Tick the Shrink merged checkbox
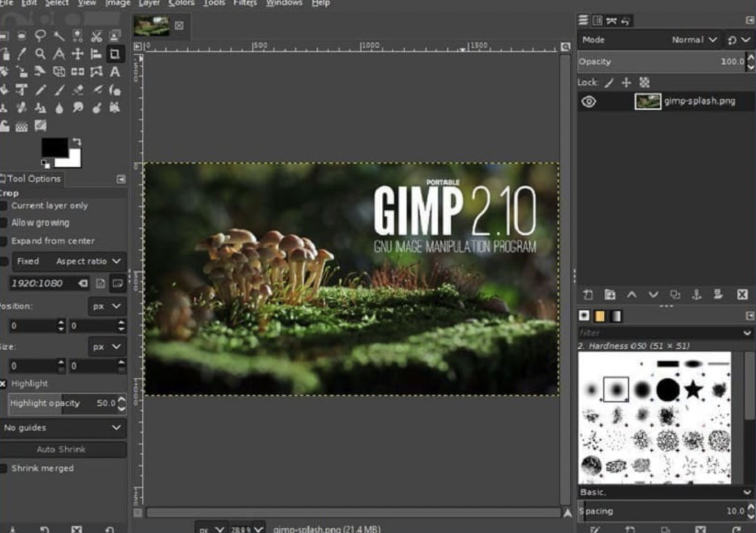This screenshot has height=533, width=756. [x=4, y=468]
